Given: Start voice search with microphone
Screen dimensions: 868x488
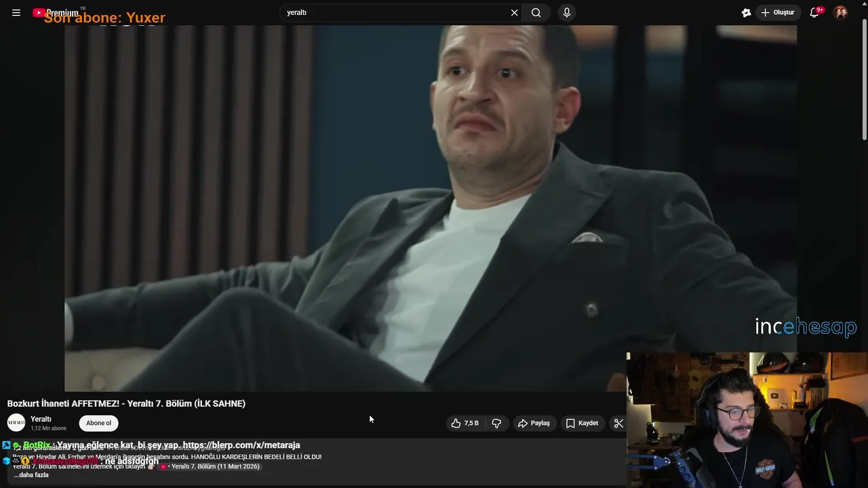Looking at the screenshot, I should coord(567,12).
